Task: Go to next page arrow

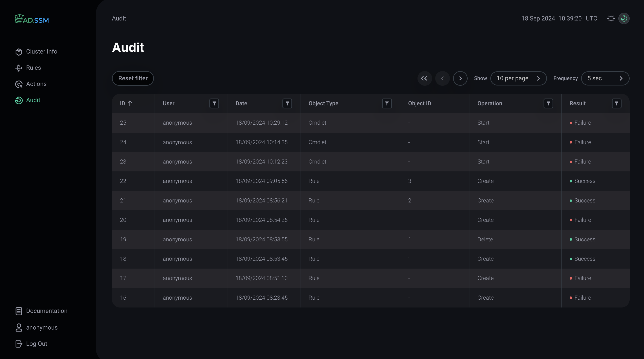Action: pos(460,78)
